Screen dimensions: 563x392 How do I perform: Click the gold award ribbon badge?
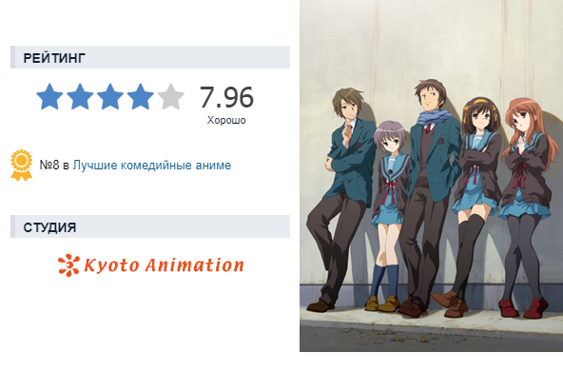22,165
